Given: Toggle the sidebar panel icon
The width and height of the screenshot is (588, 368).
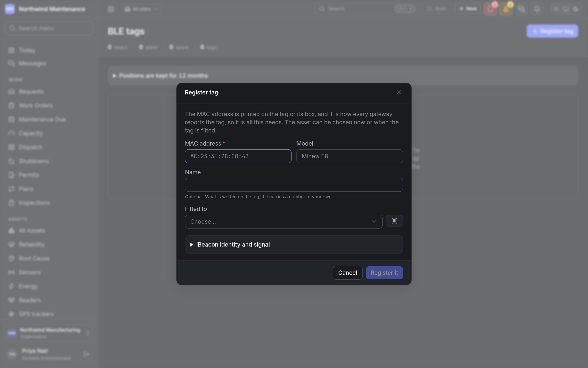Looking at the screenshot, I should (x=111, y=9).
